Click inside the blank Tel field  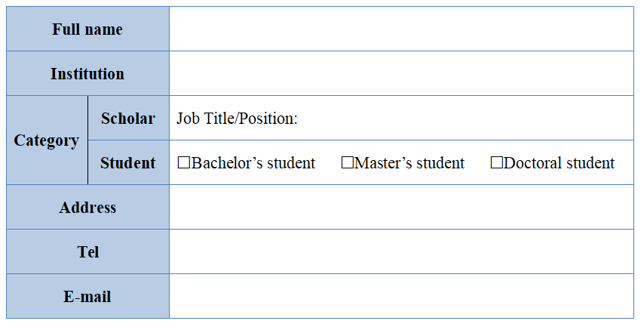(x=401, y=251)
